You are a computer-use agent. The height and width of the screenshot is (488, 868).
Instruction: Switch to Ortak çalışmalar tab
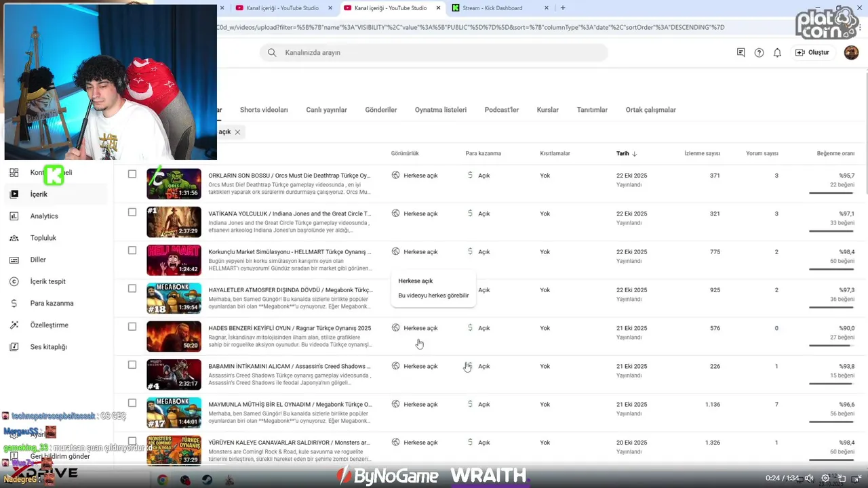(x=651, y=110)
